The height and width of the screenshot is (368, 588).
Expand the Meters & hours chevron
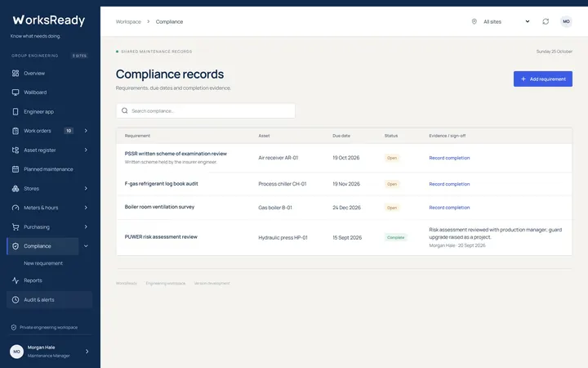click(x=86, y=208)
